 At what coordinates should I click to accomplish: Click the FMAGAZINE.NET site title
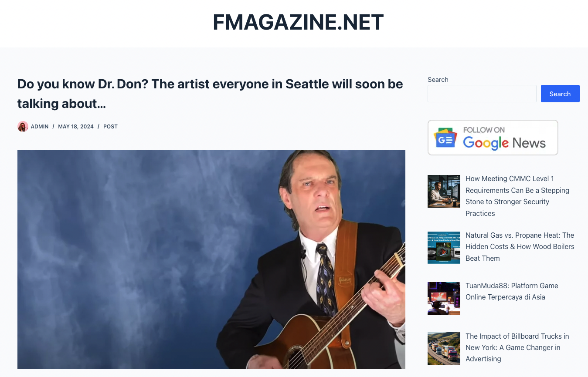(298, 22)
